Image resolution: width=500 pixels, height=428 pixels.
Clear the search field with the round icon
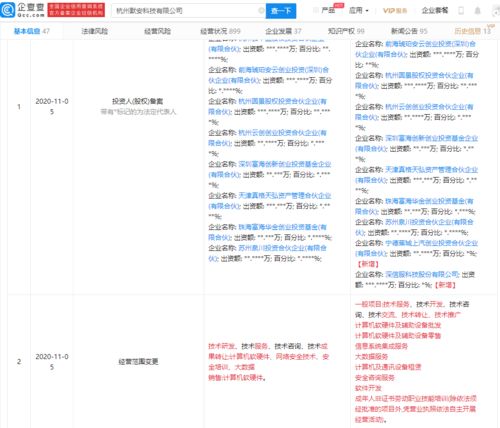click(x=261, y=11)
